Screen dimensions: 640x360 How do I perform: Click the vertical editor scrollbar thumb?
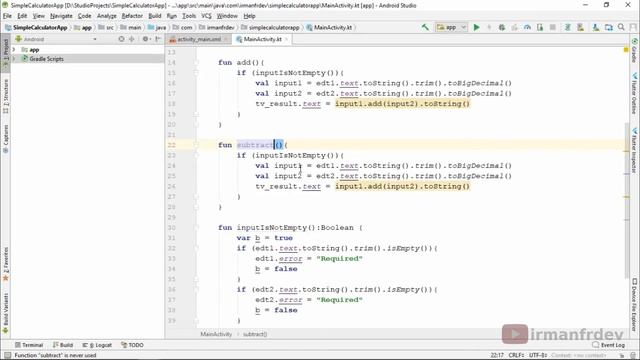click(627, 200)
